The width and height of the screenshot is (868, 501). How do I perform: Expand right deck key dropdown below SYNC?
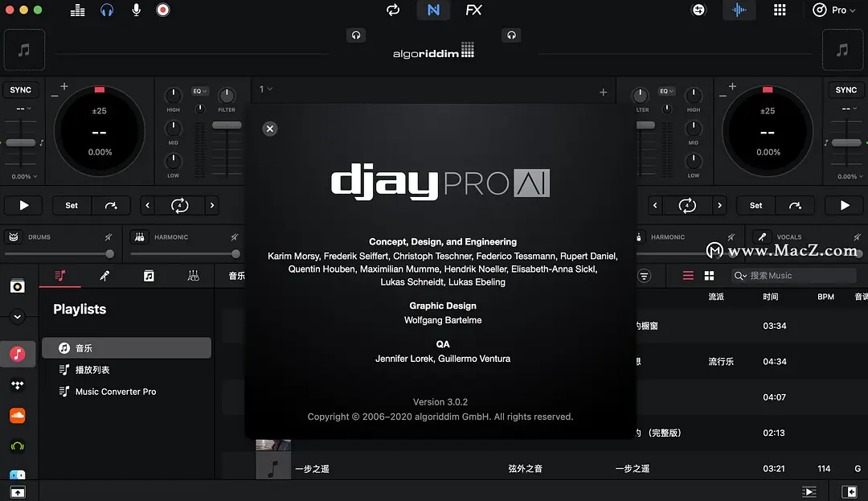coord(849,109)
